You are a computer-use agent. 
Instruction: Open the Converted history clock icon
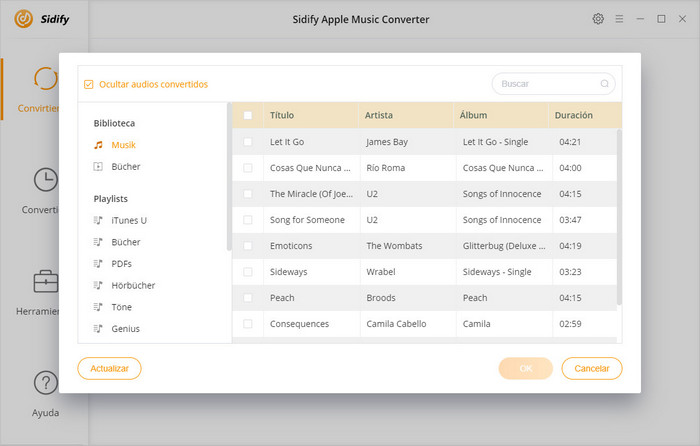coord(46,180)
